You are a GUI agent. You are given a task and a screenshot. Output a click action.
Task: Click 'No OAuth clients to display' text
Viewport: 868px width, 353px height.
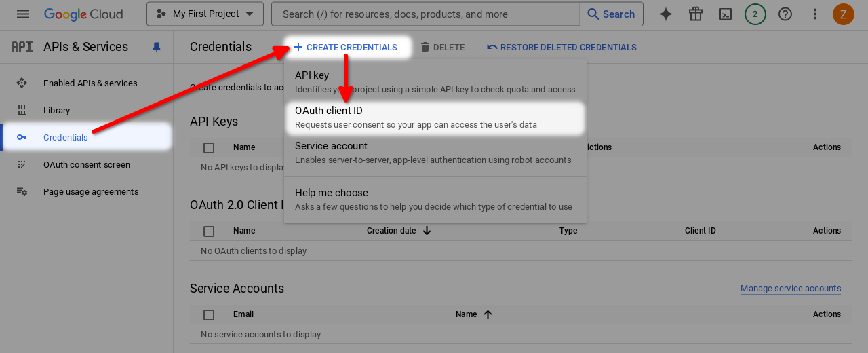(254, 251)
